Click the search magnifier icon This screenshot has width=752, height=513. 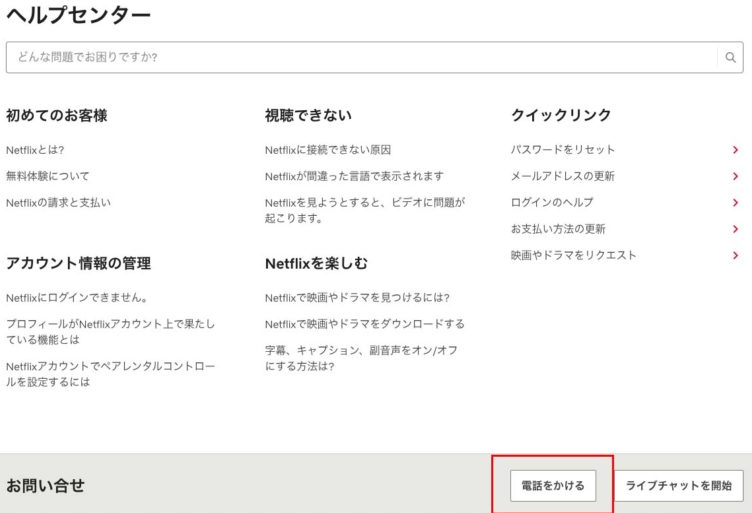click(730, 58)
